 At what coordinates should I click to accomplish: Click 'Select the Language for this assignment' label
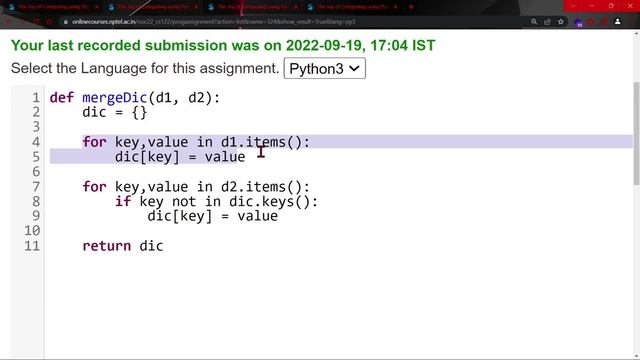click(145, 68)
